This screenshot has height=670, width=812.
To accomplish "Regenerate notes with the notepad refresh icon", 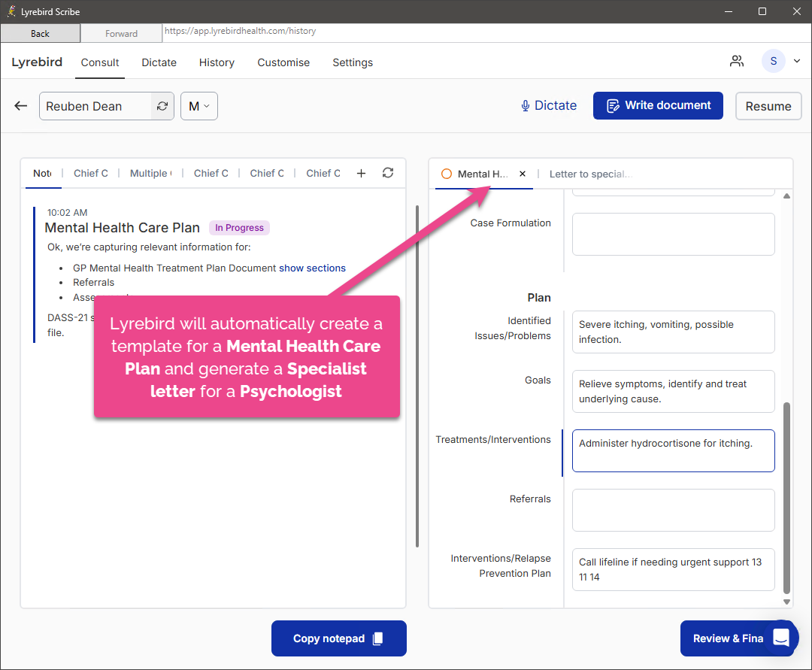I will coord(388,173).
